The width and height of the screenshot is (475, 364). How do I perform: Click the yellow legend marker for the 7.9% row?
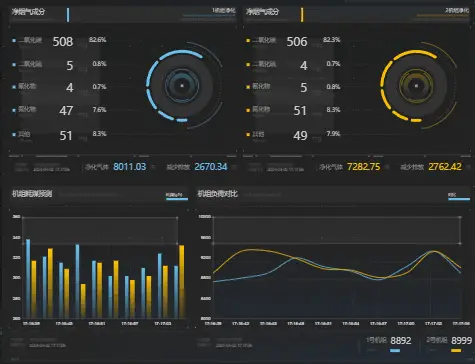[x=248, y=135]
